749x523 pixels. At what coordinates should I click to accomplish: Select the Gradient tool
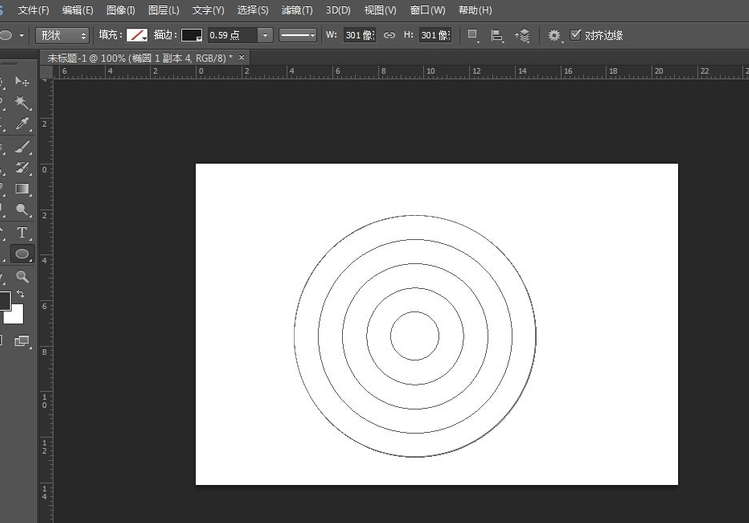[22, 189]
